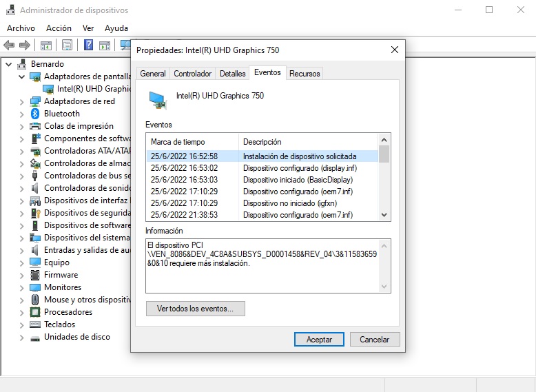536x392 pixels.
Task: Click the Back arrow in the toolbar
Action: (9, 45)
